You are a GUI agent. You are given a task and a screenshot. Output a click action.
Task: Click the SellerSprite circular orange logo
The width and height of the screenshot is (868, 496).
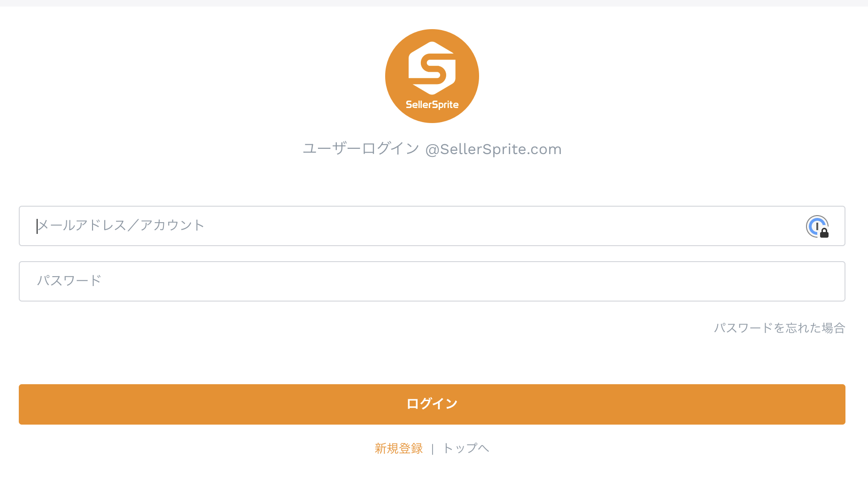[x=432, y=76]
